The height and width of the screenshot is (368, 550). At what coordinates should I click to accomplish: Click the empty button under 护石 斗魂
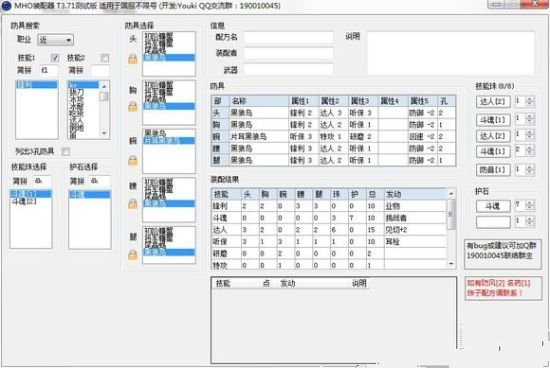tap(493, 222)
